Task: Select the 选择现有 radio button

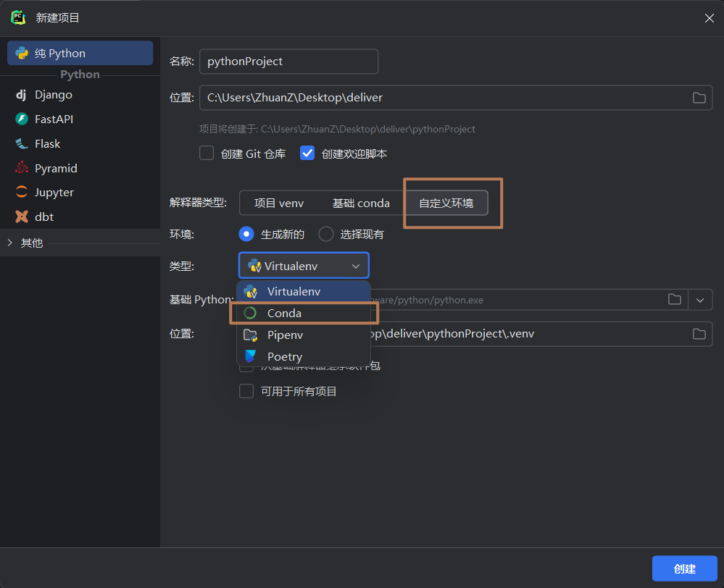Action: (326, 235)
